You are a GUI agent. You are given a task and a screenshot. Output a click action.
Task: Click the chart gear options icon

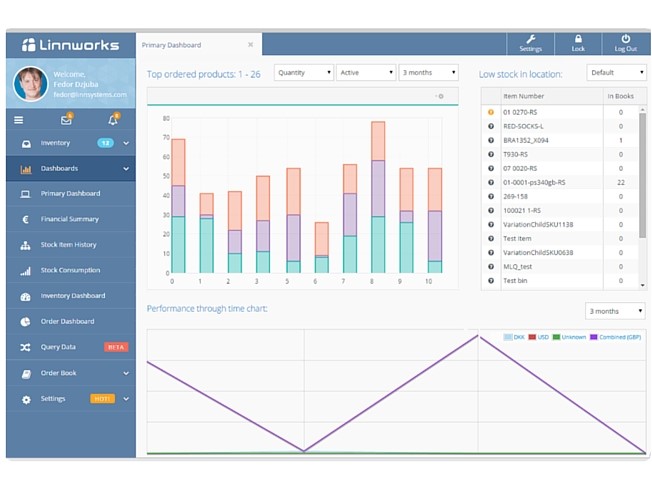click(440, 96)
